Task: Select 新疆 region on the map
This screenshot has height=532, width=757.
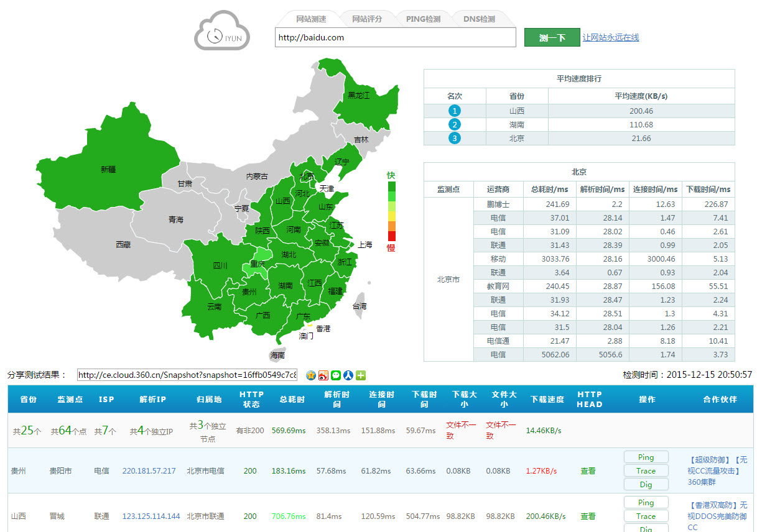Action: coord(108,168)
